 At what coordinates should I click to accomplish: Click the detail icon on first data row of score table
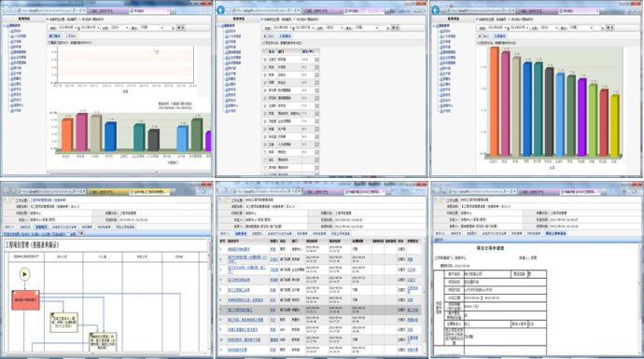coord(317,60)
